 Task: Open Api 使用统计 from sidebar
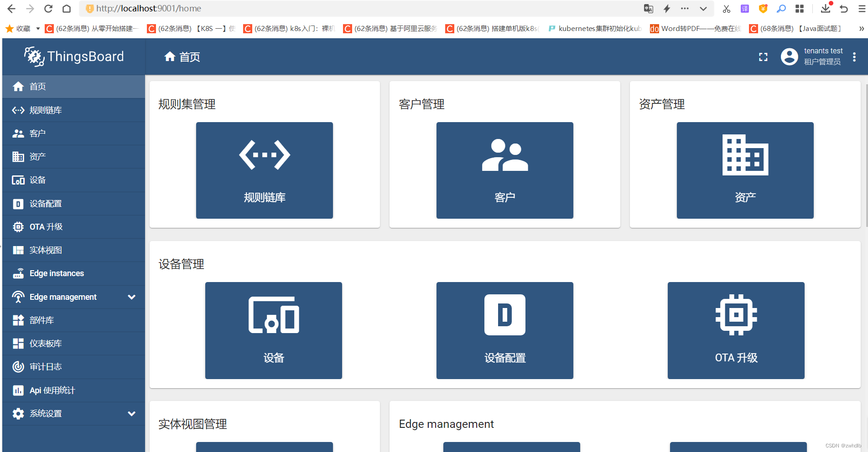point(51,390)
